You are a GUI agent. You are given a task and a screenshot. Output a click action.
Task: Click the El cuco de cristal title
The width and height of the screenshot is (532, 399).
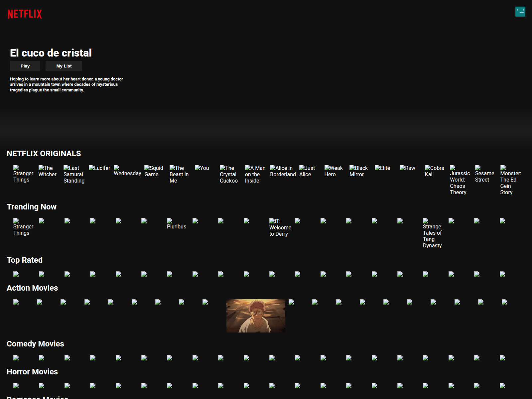51,53
